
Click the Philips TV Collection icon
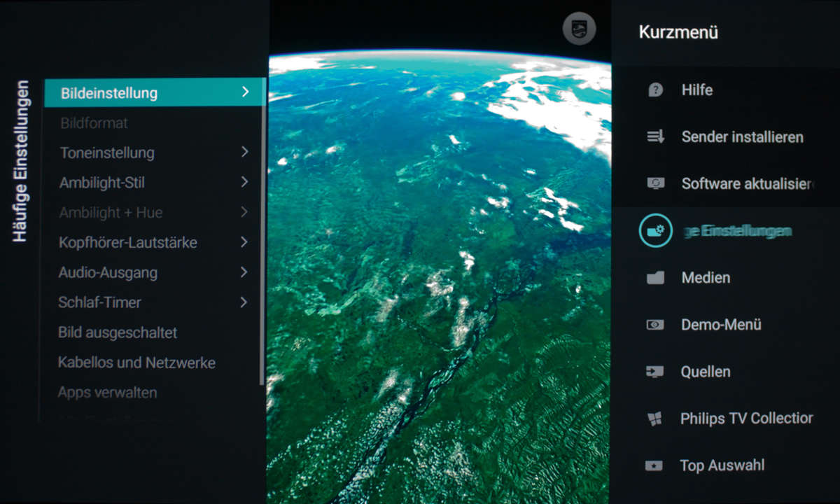[x=654, y=419]
